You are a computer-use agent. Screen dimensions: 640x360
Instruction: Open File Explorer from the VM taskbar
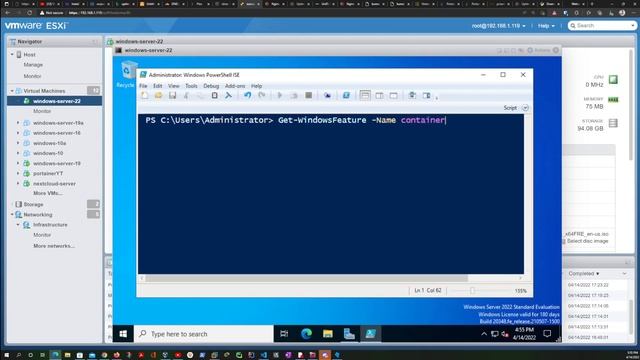(x=328, y=334)
